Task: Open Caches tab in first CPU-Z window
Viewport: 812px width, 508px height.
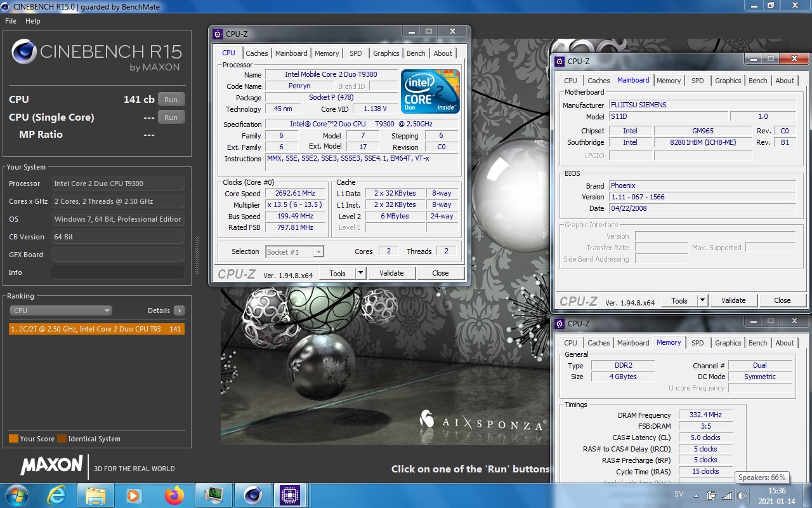Action: [257, 53]
